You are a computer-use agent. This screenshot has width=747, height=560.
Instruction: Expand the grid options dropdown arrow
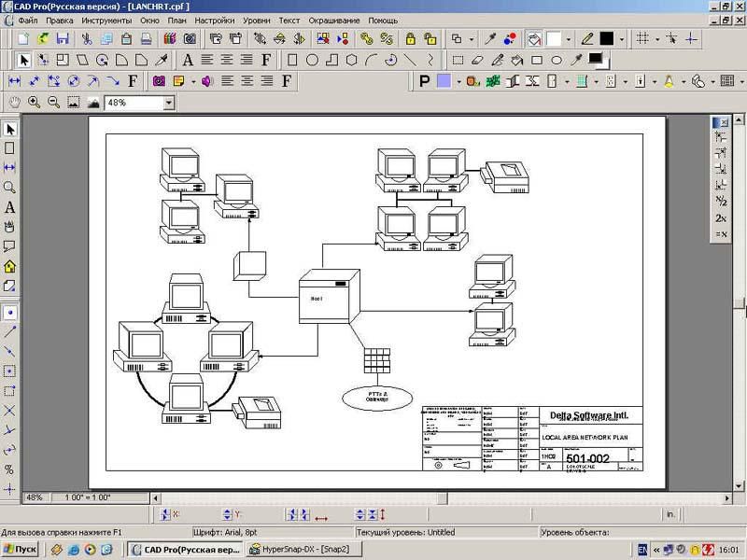[657, 39]
